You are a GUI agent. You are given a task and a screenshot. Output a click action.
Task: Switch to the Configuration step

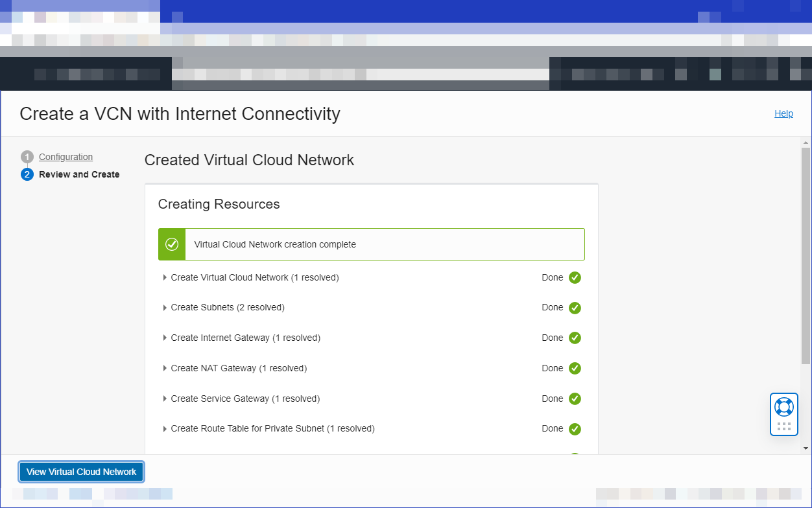[65, 156]
